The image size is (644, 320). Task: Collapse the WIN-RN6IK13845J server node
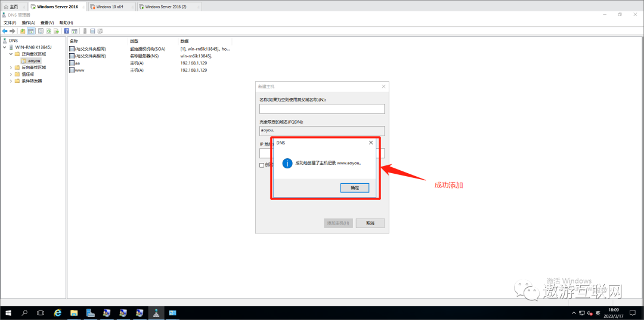[x=5, y=47]
